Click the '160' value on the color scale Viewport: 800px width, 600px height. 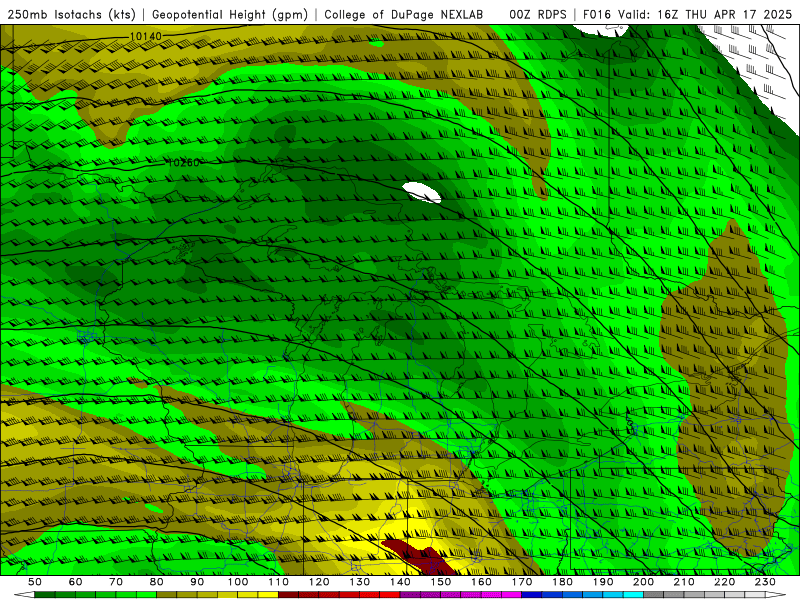coord(481,582)
